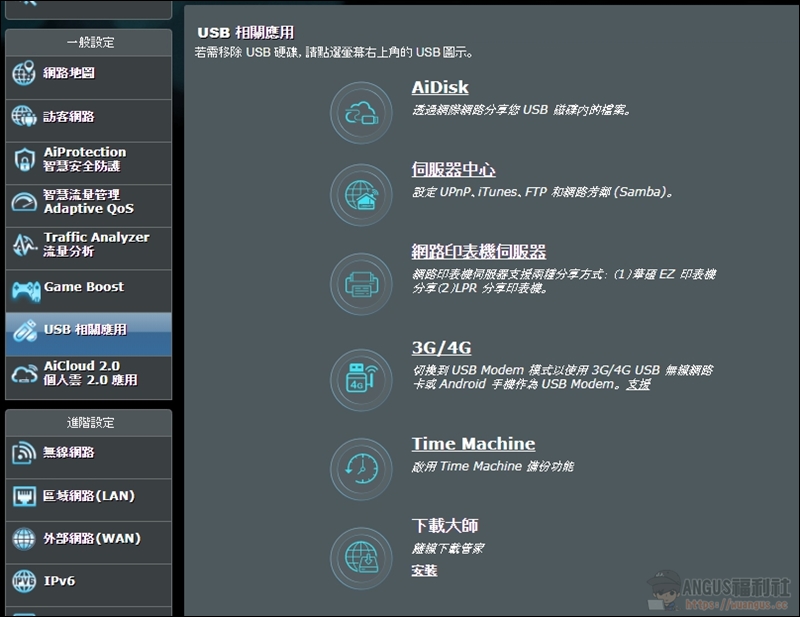
Task: Go to Traffic Analyzer 流量分析
Action: tap(95, 245)
